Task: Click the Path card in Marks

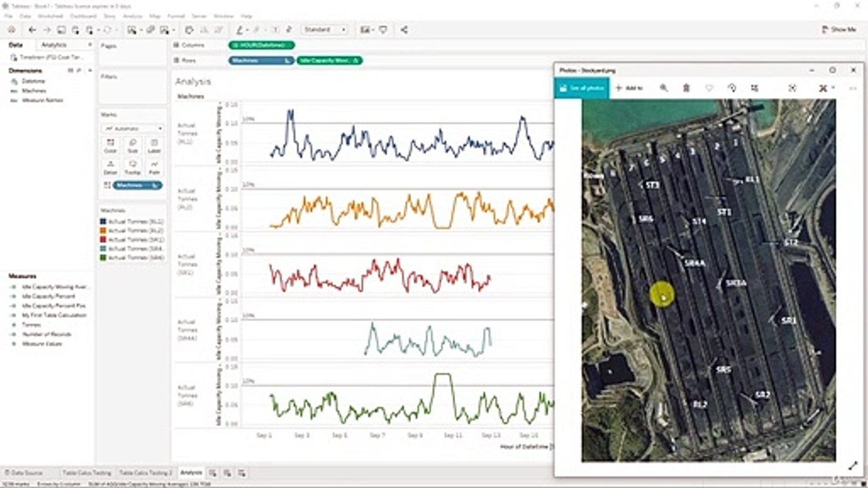Action: tap(154, 167)
